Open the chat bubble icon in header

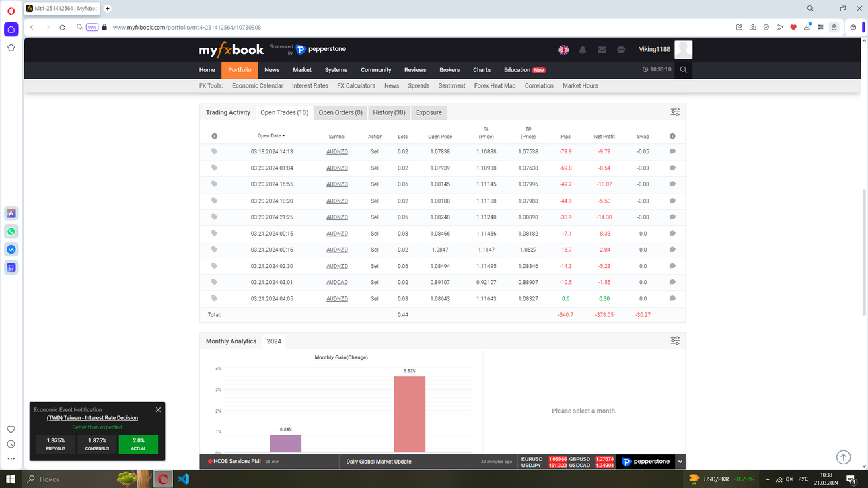621,50
